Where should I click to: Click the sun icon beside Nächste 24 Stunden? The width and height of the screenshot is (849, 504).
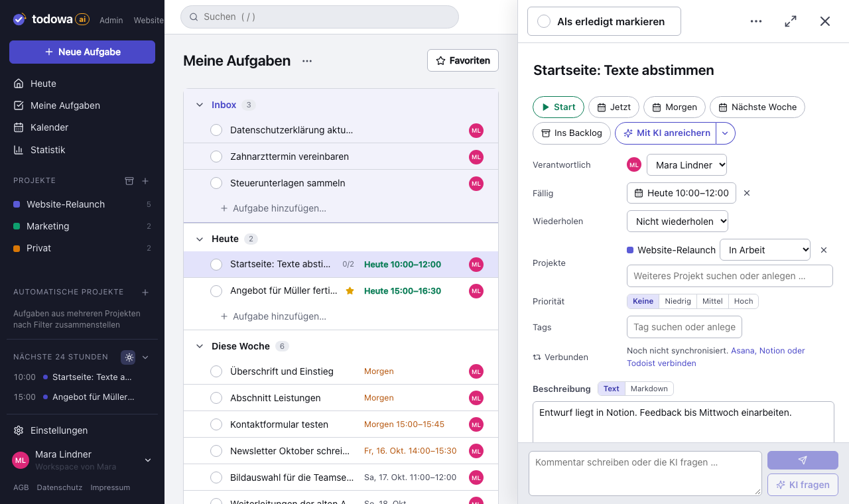click(129, 357)
